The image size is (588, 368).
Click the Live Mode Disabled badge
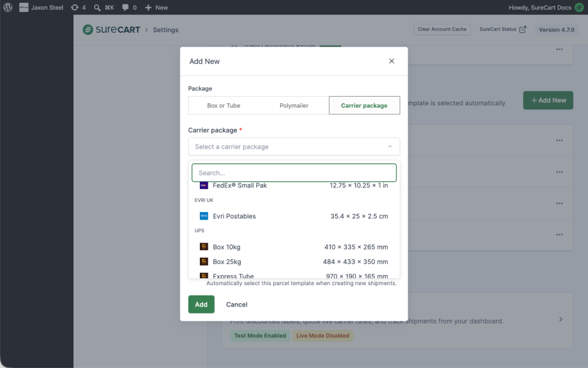coord(323,336)
